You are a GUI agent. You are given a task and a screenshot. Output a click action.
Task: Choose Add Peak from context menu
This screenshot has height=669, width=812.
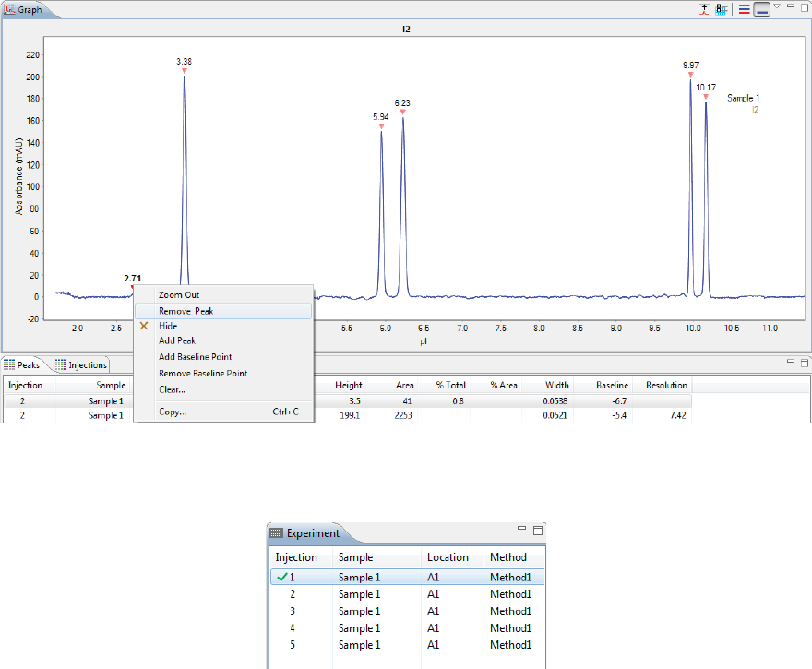pos(176,340)
